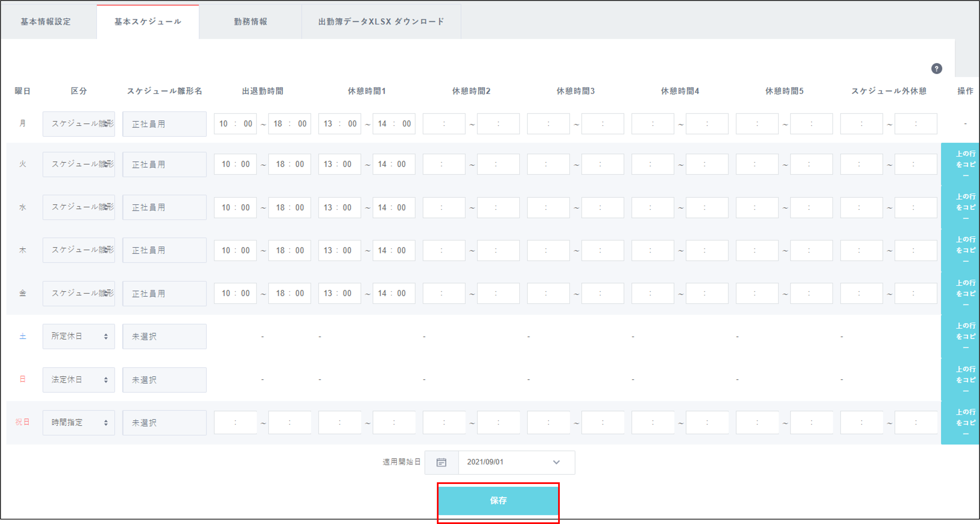Click 金 row end time 18:00
The image size is (980, 524).
click(289, 293)
